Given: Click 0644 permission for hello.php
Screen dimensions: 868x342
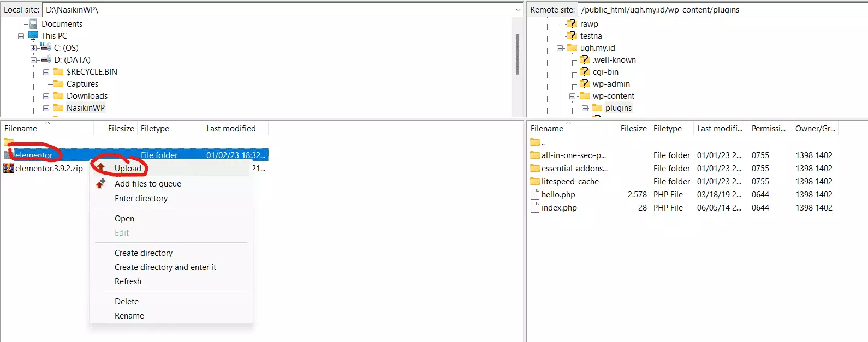Looking at the screenshot, I should [760, 195].
